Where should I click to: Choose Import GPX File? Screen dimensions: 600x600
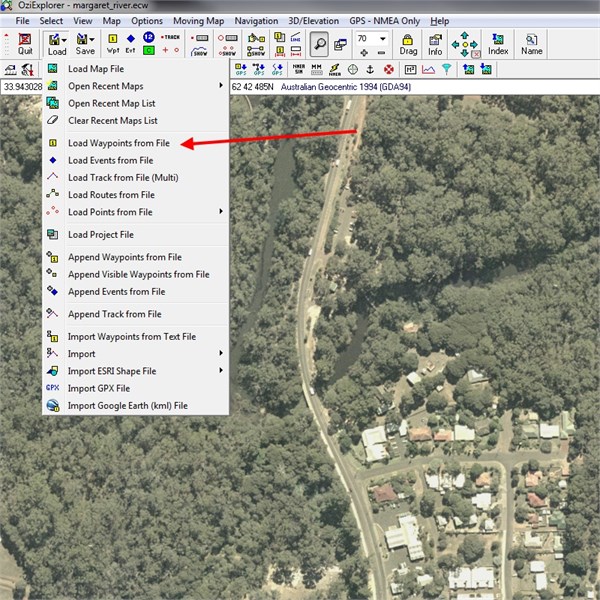[x=136, y=388]
